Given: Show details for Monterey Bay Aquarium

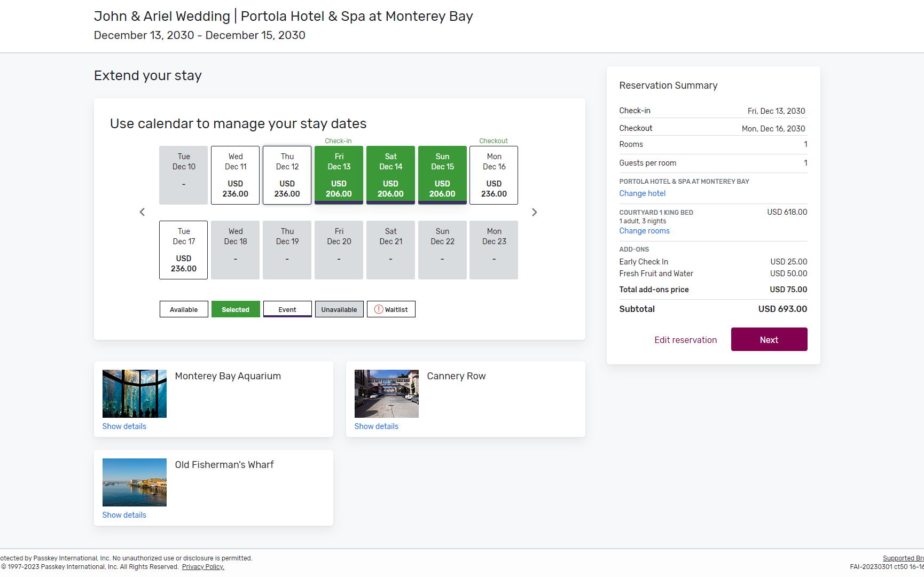Looking at the screenshot, I should click(124, 426).
